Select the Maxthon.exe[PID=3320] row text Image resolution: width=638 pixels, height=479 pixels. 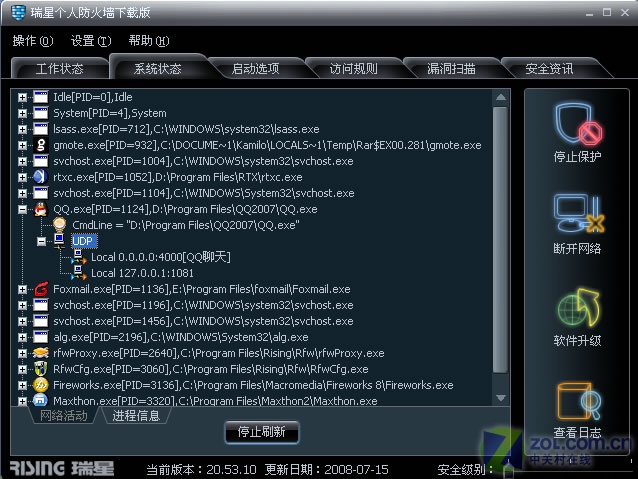click(x=215, y=401)
